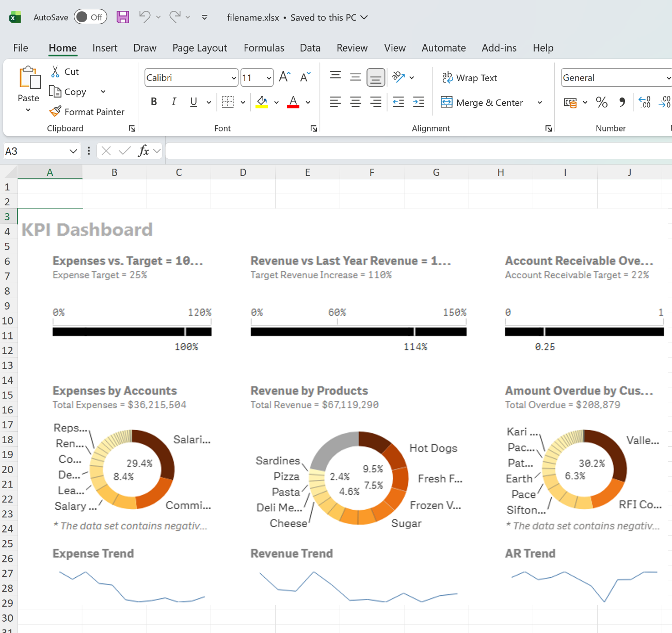Click the Undo arrow icon
Image resolution: width=672 pixels, height=633 pixels.
[145, 17]
